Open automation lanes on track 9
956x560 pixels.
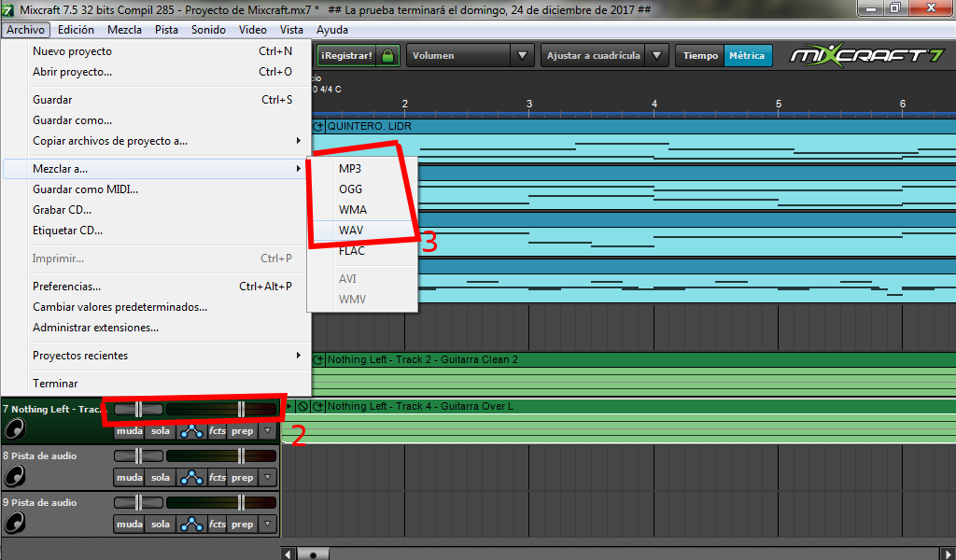pos(191,524)
